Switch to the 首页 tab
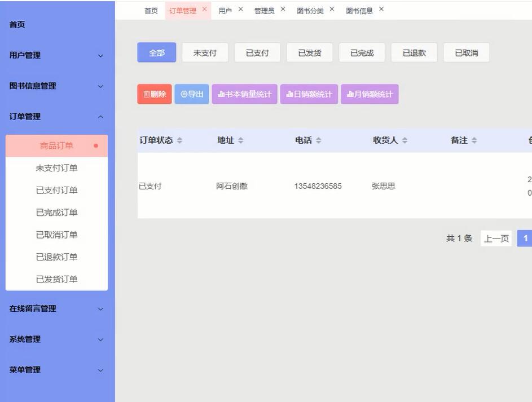Image resolution: width=532 pixels, height=402 pixels. click(x=150, y=9)
